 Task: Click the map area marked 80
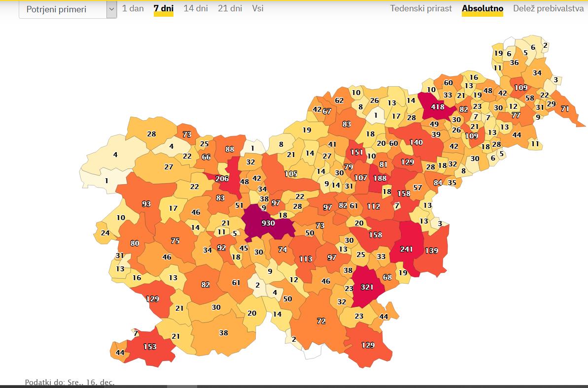(x=135, y=243)
